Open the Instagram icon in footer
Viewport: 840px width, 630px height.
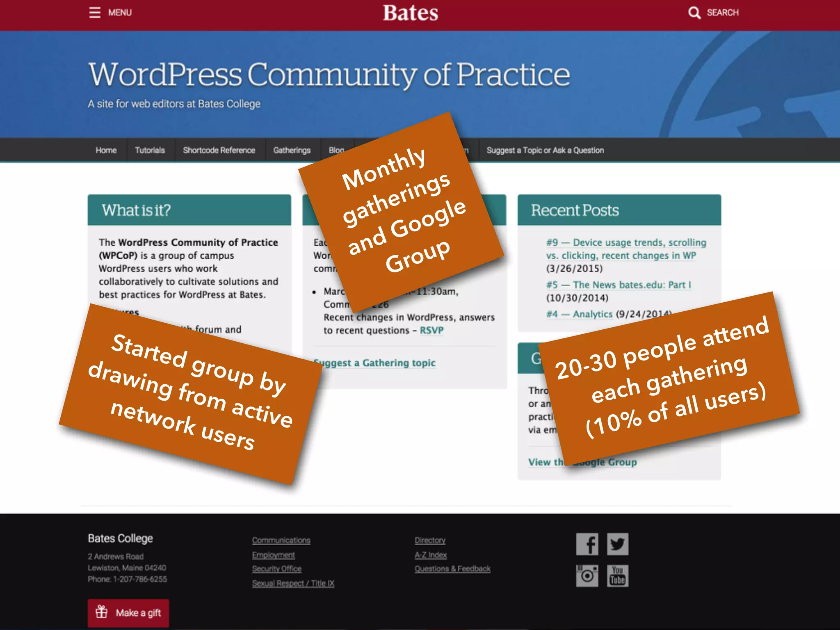[x=587, y=576]
